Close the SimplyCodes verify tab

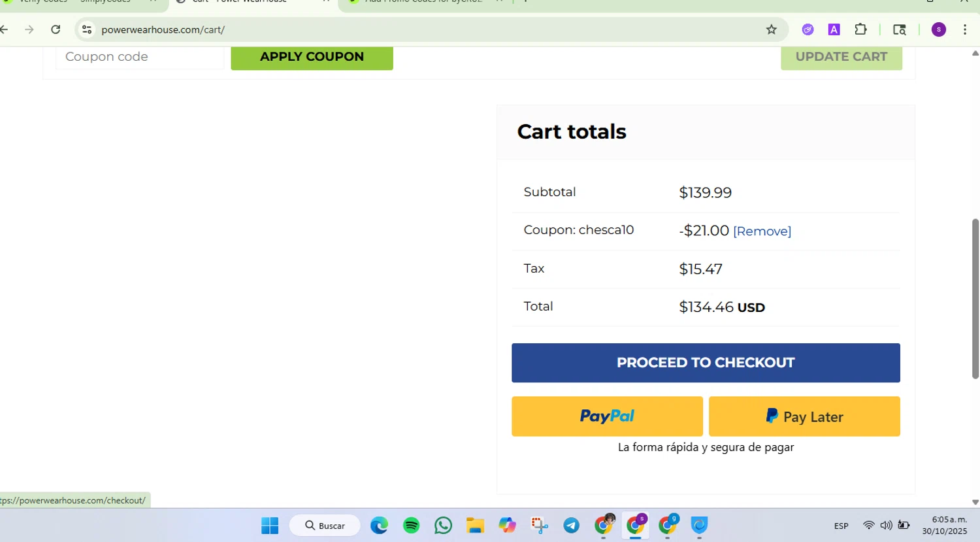pos(153,2)
